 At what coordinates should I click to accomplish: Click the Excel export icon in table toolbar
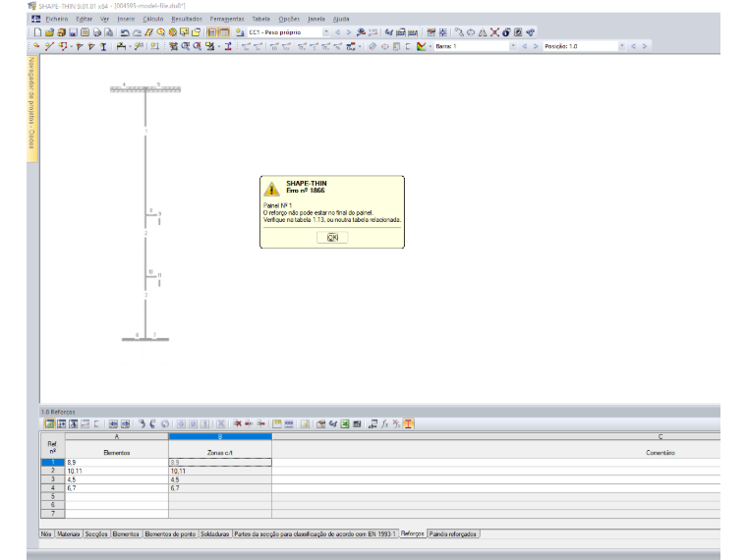coord(345,423)
